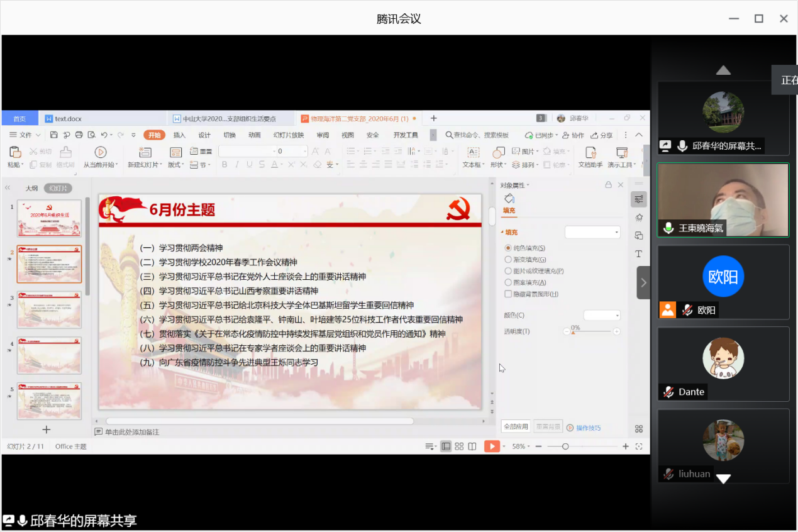Open the 操作技巧 tips link

(x=589, y=426)
